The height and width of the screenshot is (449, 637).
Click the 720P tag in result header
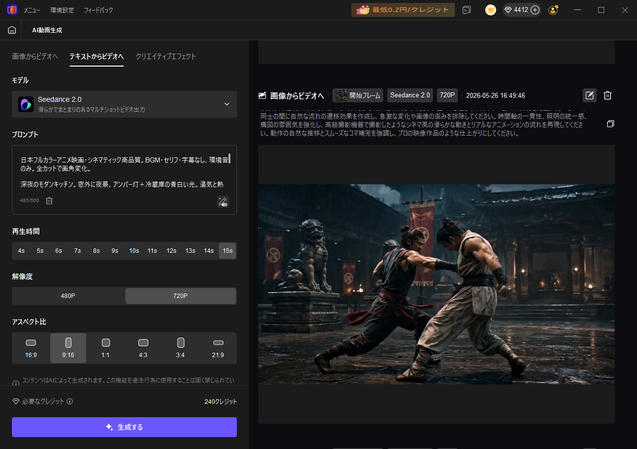click(x=447, y=95)
